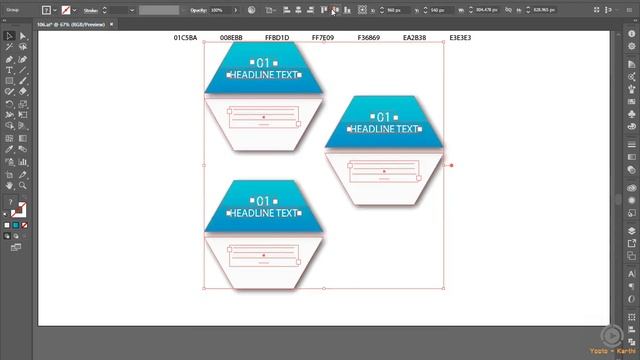Select the Rectangle tool

coord(9,81)
